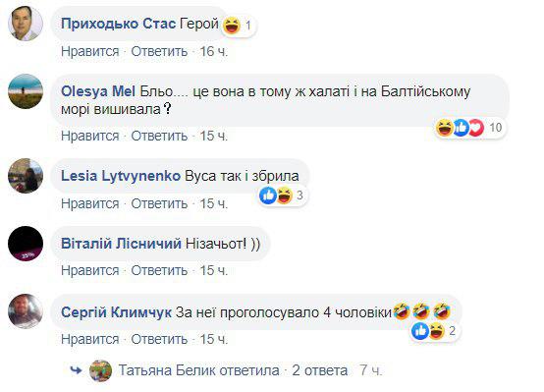Open Lesia Lytvynenko avatar

coord(26,176)
